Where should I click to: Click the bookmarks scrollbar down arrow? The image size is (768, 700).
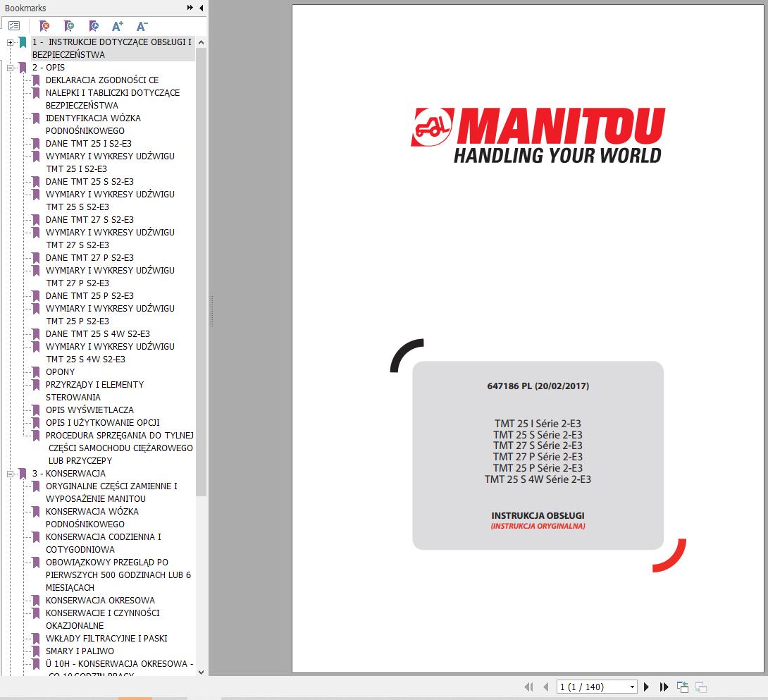201,672
